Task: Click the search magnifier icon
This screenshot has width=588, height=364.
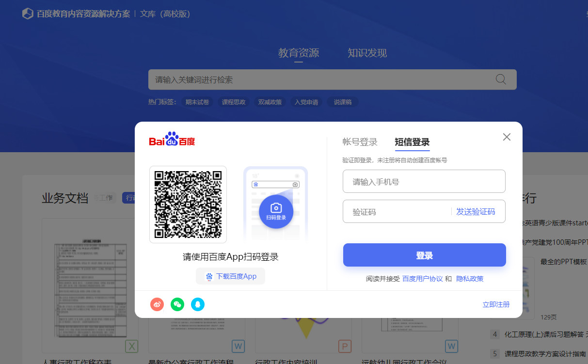Action: [501, 79]
